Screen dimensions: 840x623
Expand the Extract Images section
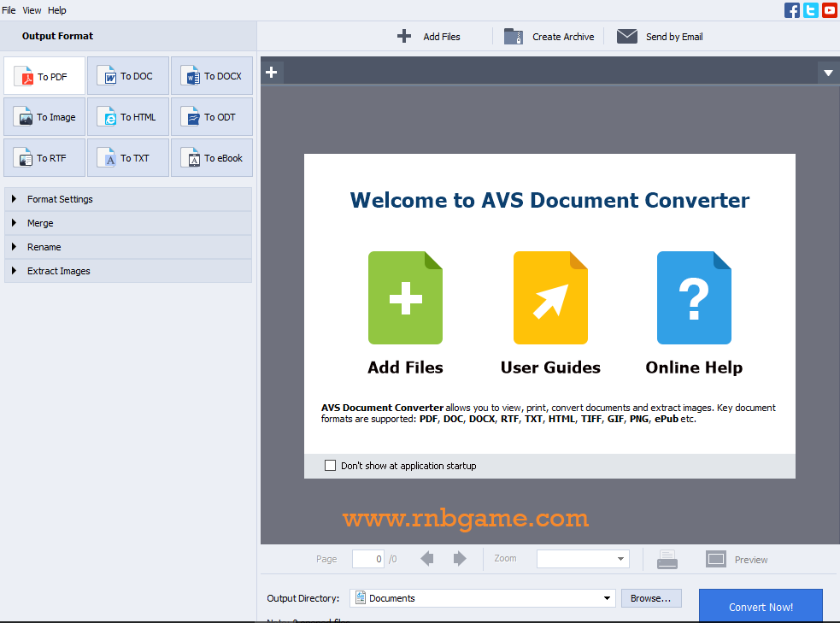[128, 271]
